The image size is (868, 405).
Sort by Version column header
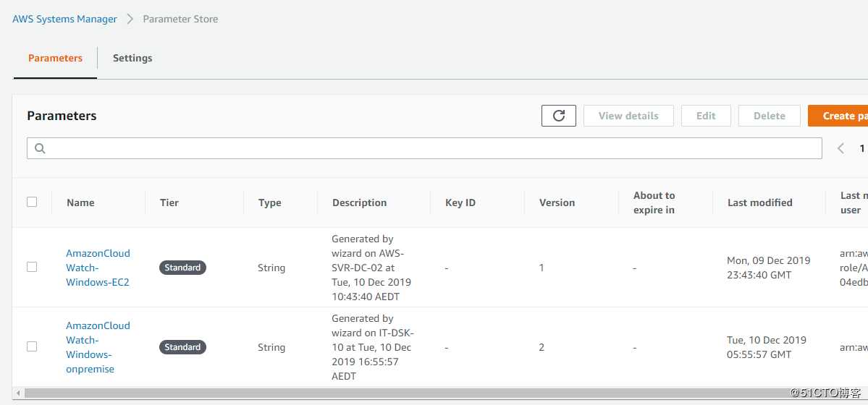point(557,202)
